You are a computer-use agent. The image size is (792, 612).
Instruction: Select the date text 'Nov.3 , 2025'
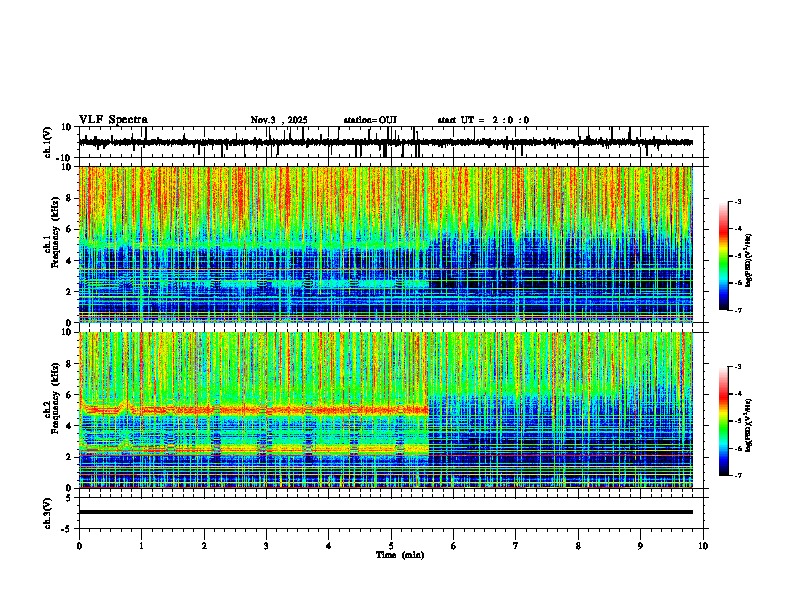279,120
